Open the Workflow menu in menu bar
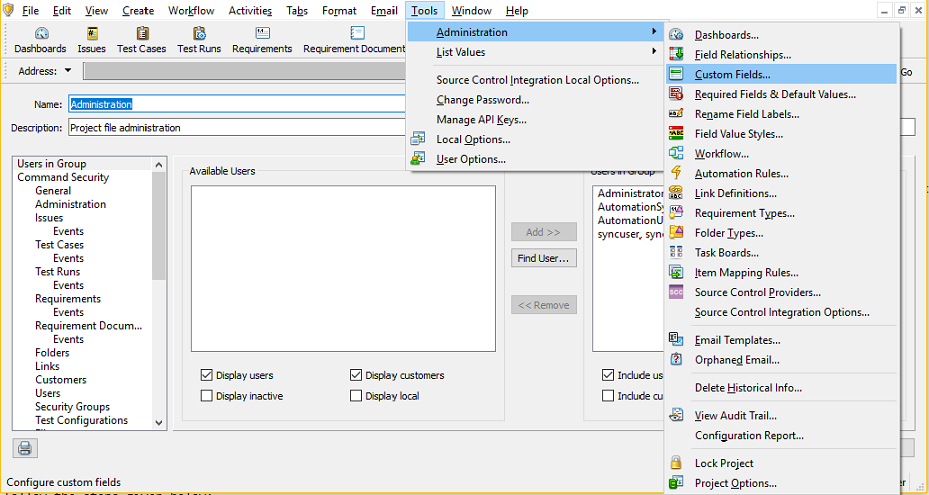Viewport: 929px width, 495px height. [190, 11]
